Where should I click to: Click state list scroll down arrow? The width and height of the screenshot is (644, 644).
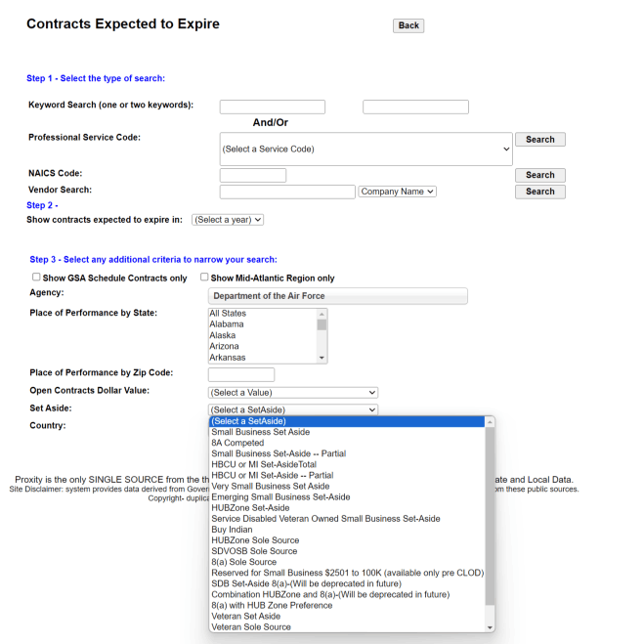pos(322,358)
